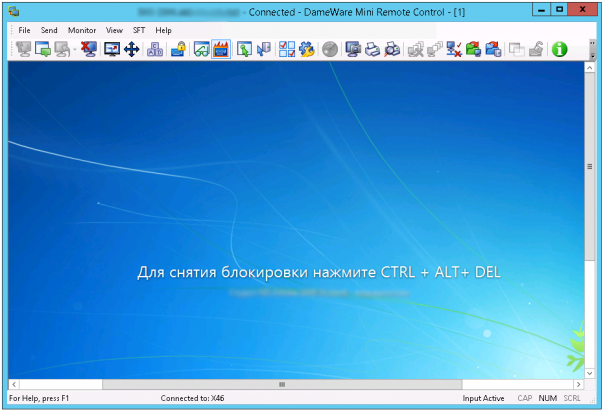Click the four-arrow move icon in toolbar
The image size is (605, 412).
[132, 49]
